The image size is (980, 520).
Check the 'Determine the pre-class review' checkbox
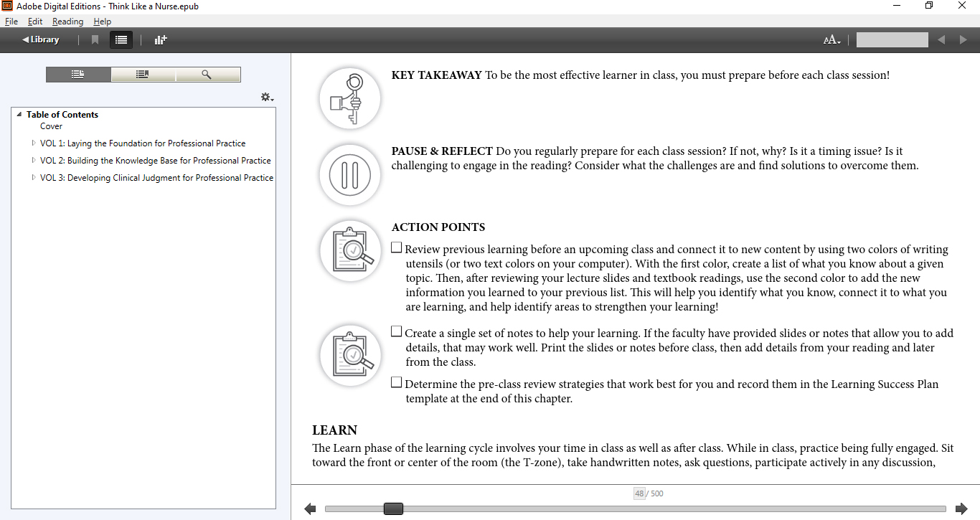coord(397,382)
